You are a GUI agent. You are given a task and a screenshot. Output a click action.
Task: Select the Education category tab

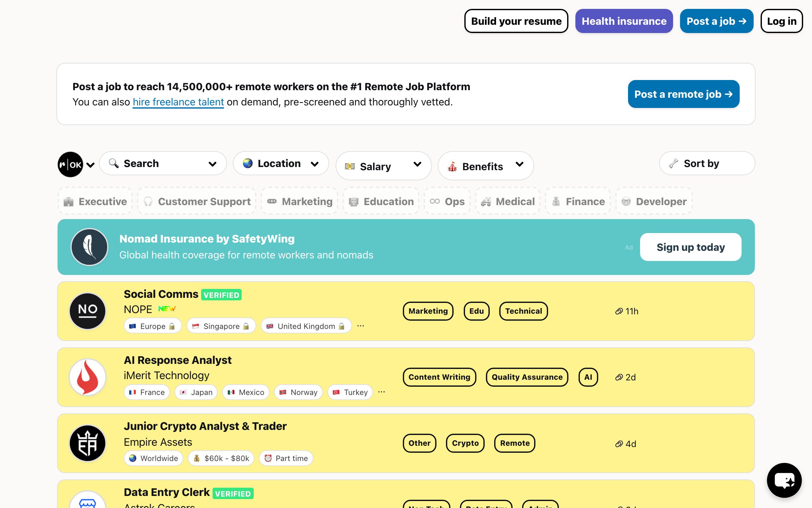pyautogui.click(x=381, y=201)
